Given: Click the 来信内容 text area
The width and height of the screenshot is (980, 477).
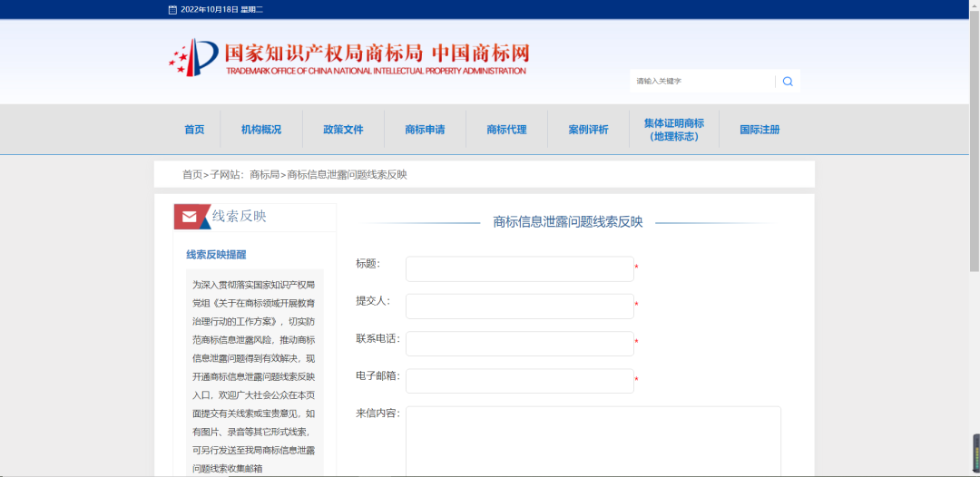Looking at the screenshot, I should (x=593, y=440).
